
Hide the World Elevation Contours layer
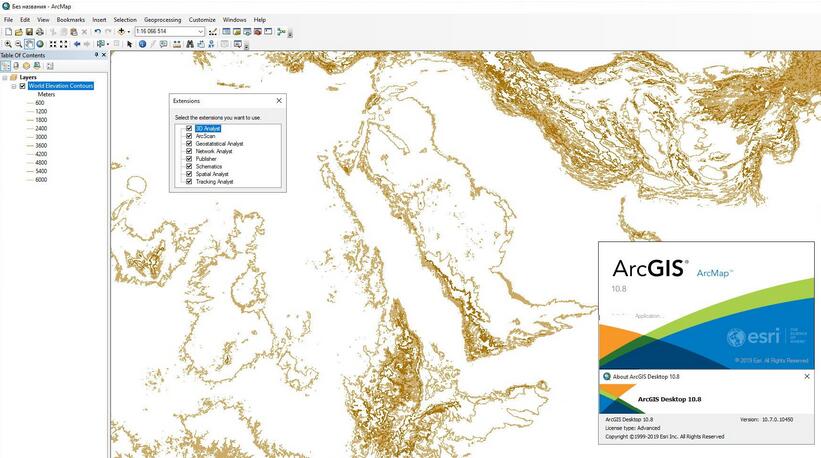tap(22, 86)
